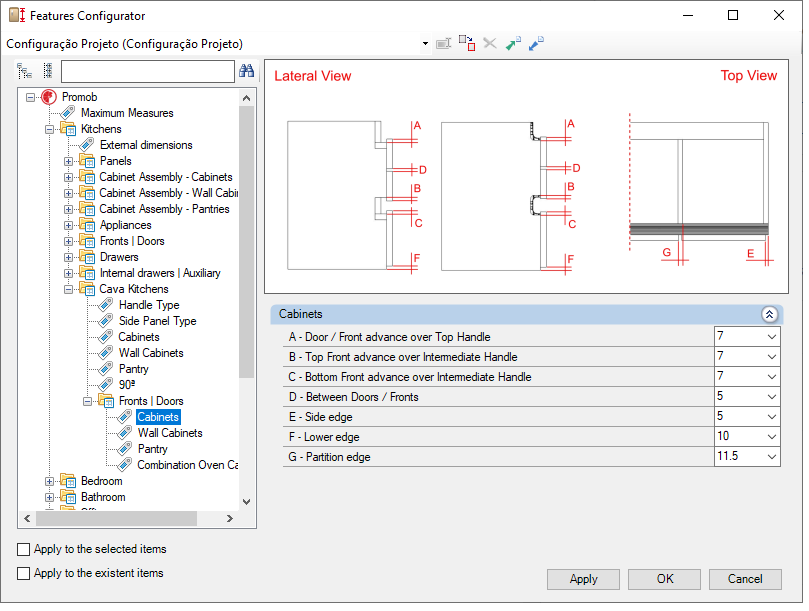The image size is (809, 611).
Task: Click the copy configuration icon with red square
Action: point(467,43)
